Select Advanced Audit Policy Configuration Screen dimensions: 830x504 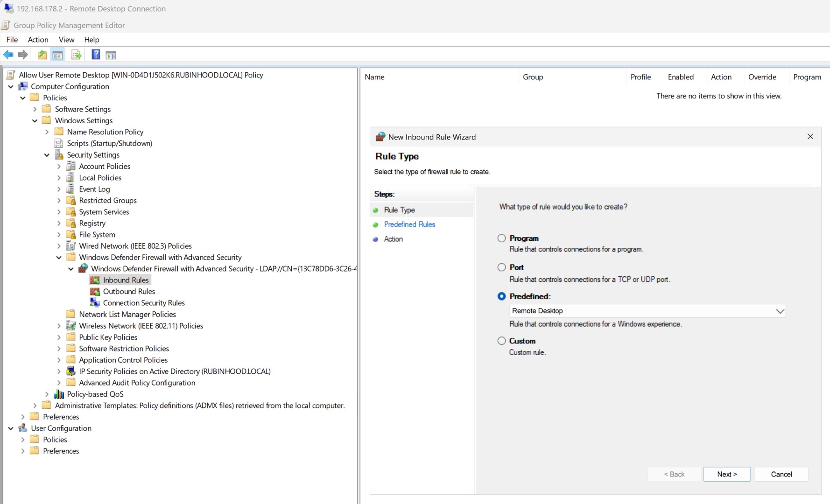click(x=137, y=383)
